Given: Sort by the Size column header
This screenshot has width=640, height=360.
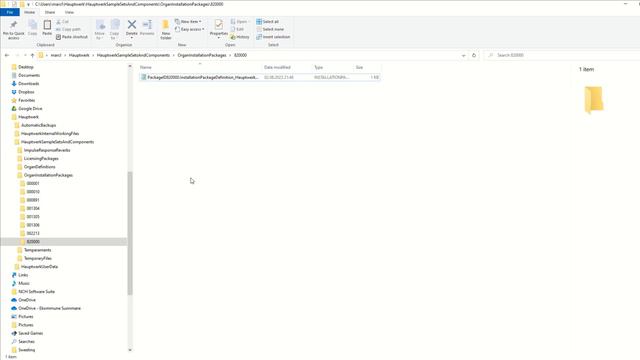Looking at the screenshot, I should 359,67.
